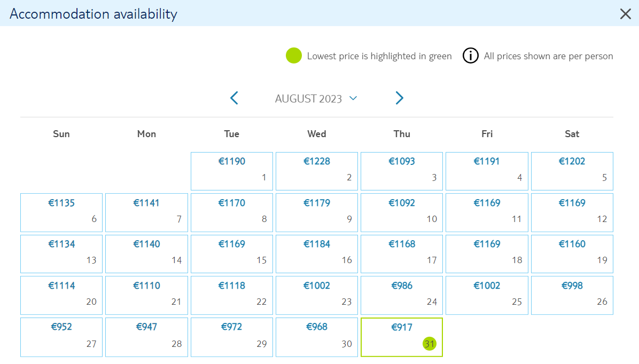Image resolution: width=639 pixels, height=364 pixels.
Task: Click the Tue column header
Action: coord(231,134)
